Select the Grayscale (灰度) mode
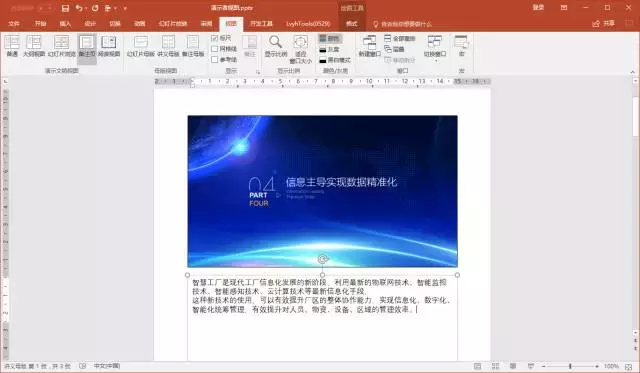 [330, 49]
